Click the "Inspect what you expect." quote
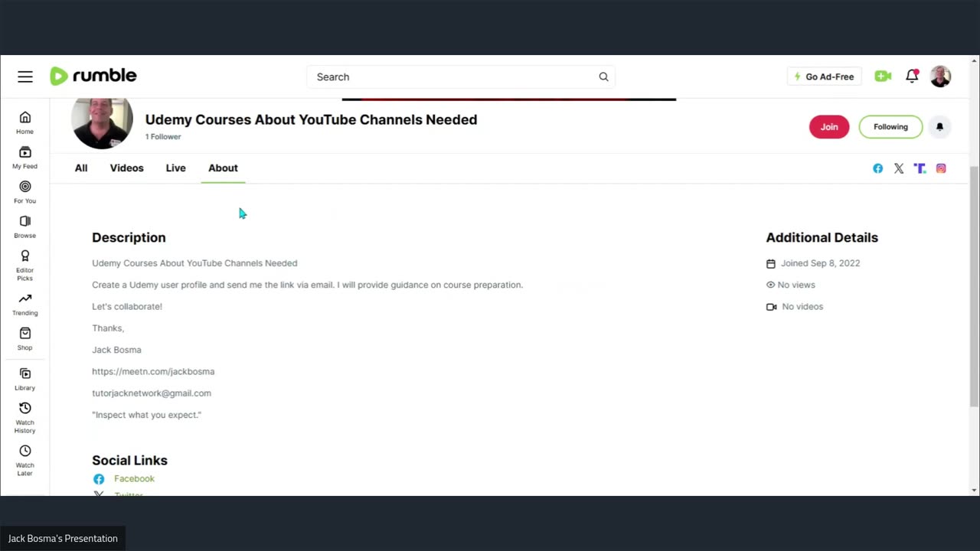 [146, 415]
